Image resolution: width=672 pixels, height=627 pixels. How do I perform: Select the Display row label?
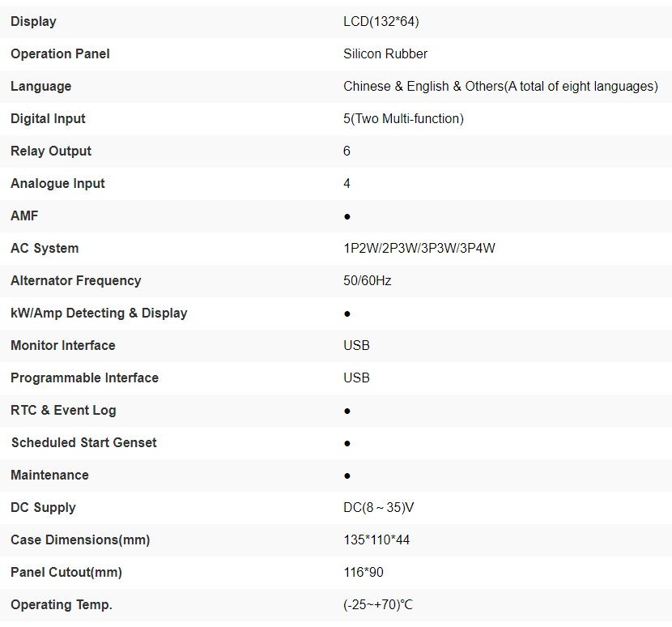33,21
